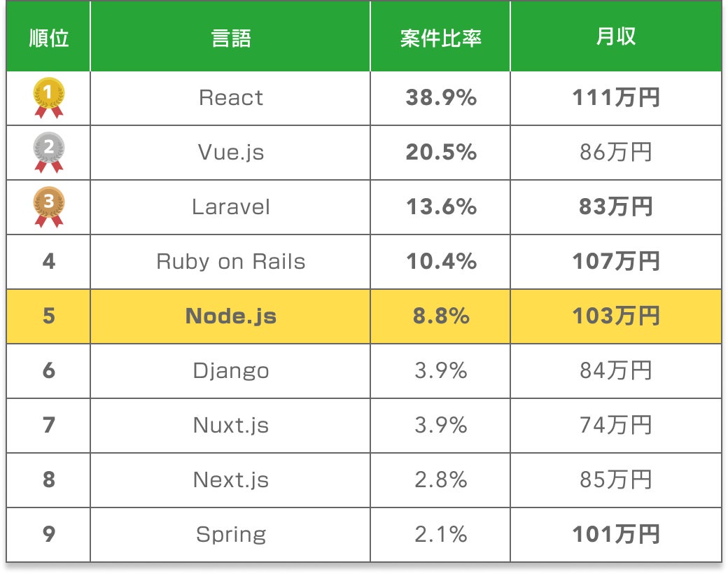Image resolution: width=728 pixels, height=574 pixels.
Task: Click the bronze third-place medal icon
Action: tap(49, 206)
